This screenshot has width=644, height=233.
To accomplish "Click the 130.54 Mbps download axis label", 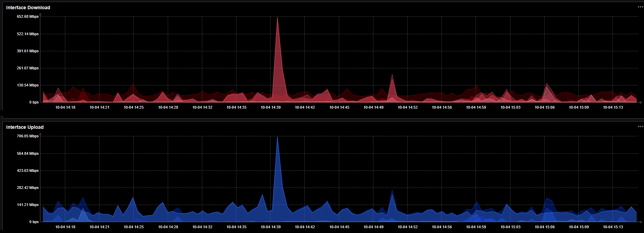I will [x=28, y=85].
